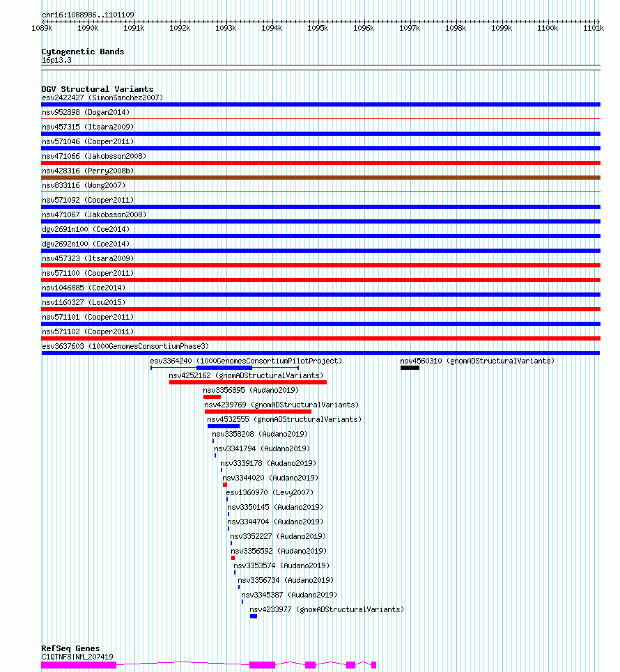The height and width of the screenshot is (672, 620).
Task: Click nsv571101 (Cooper2011) label
Action: (88, 317)
